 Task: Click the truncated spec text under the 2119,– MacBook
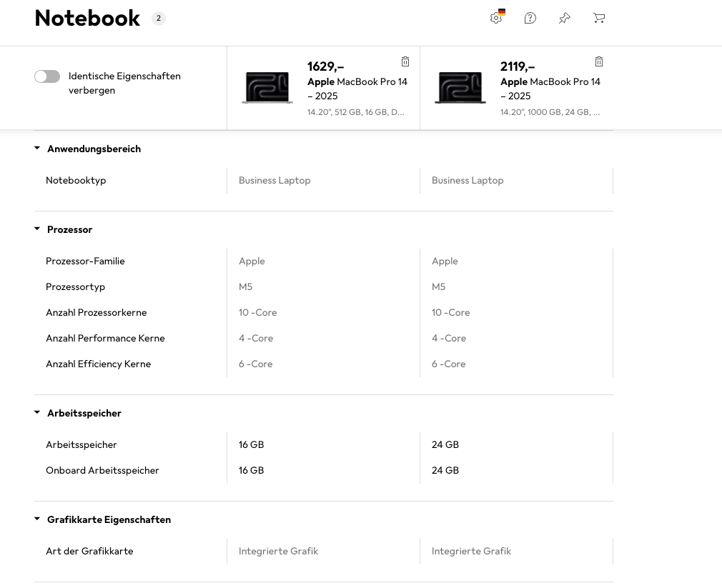click(550, 112)
